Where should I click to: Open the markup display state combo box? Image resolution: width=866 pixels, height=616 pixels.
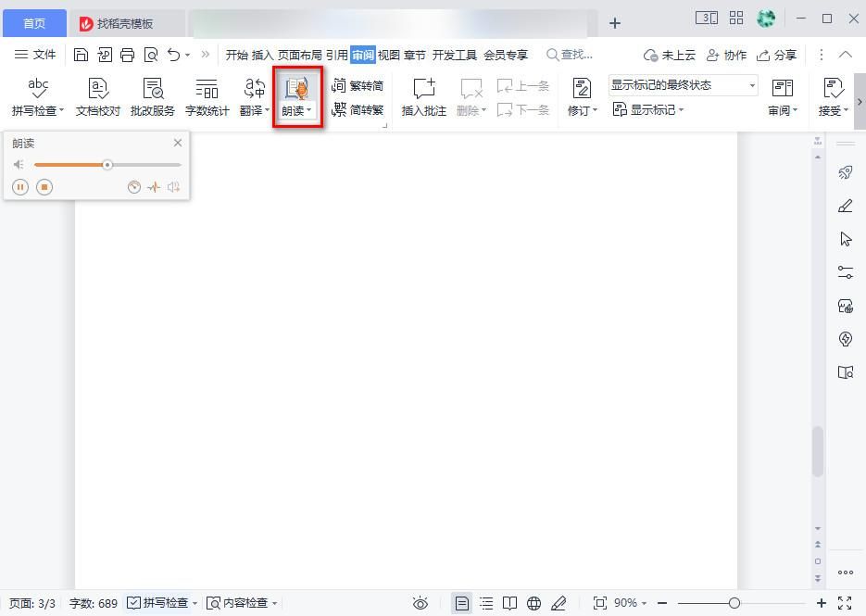coord(683,85)
